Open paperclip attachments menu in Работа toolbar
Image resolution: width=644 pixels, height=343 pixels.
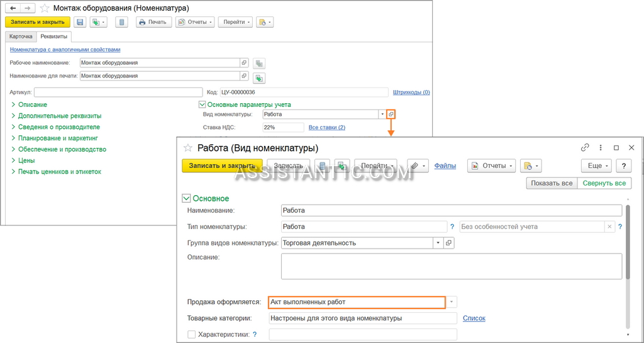coord(418,166)
